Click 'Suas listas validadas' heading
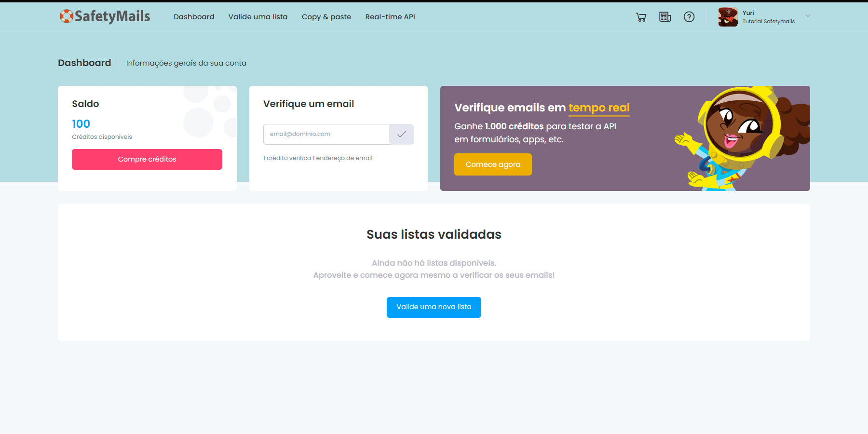 [x=434, y=234]
